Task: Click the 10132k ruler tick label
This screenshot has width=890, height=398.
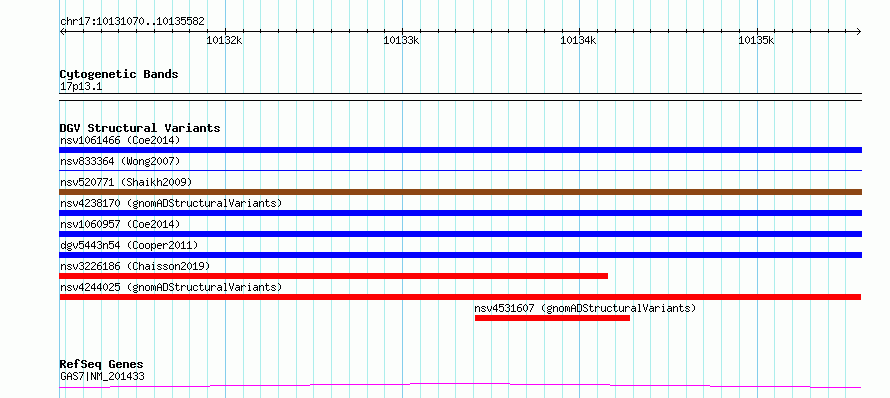Action: (x=224, y=40)
